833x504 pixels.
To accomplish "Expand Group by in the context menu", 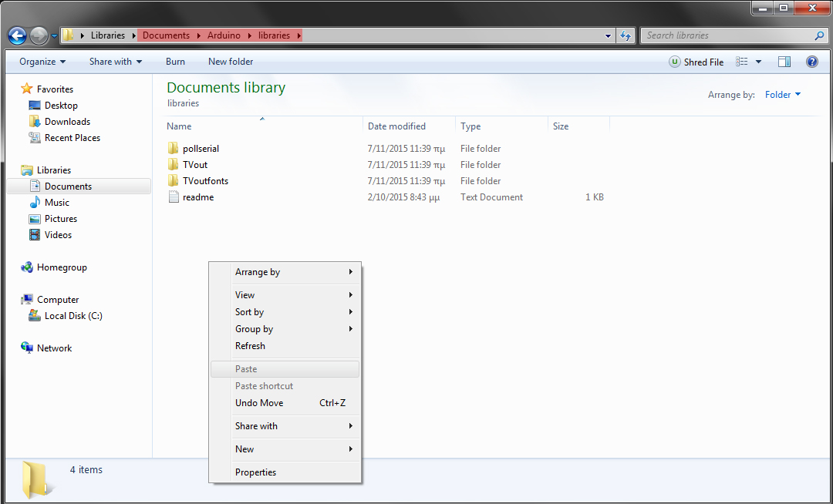I will pyautogui.click(x=285, y=329).
